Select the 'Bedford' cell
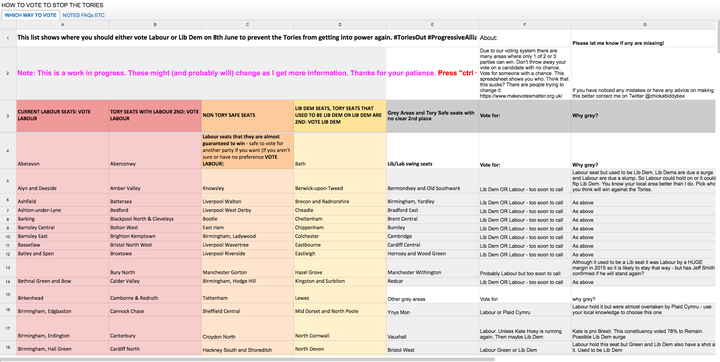Viewport: 720px width, 362px height. pos(155,210)
